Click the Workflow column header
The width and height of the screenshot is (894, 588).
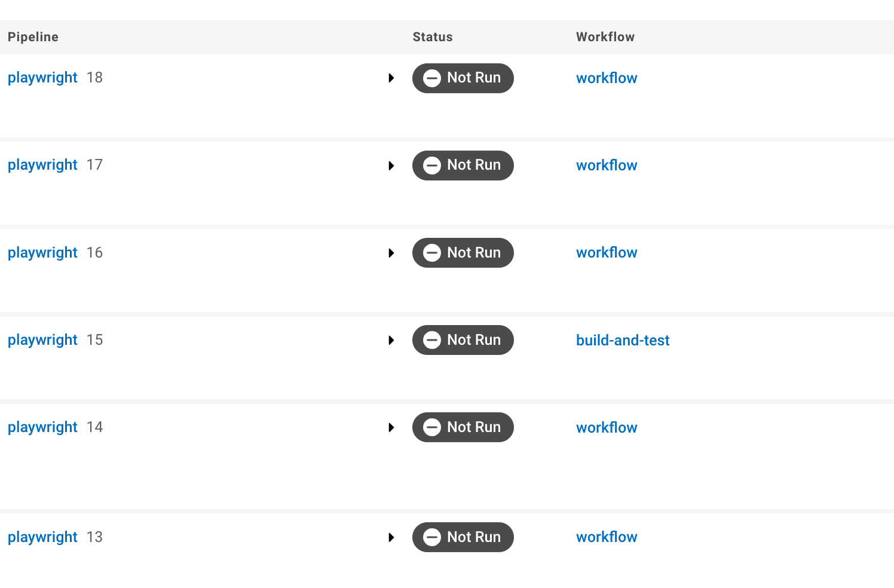(605, 37)
